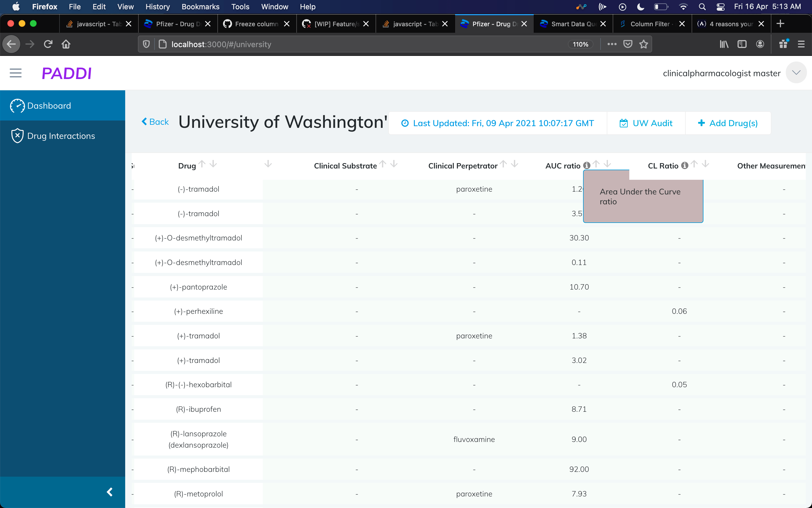Go Back to the previous page
Viewport: 812px width, 508px height.
tap(155, 122)
